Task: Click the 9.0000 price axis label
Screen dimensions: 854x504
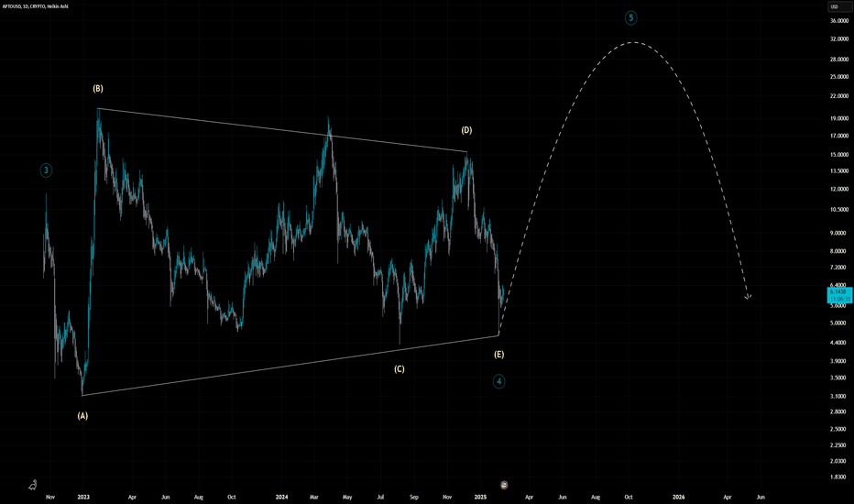Action: click(x=839, y=233)
